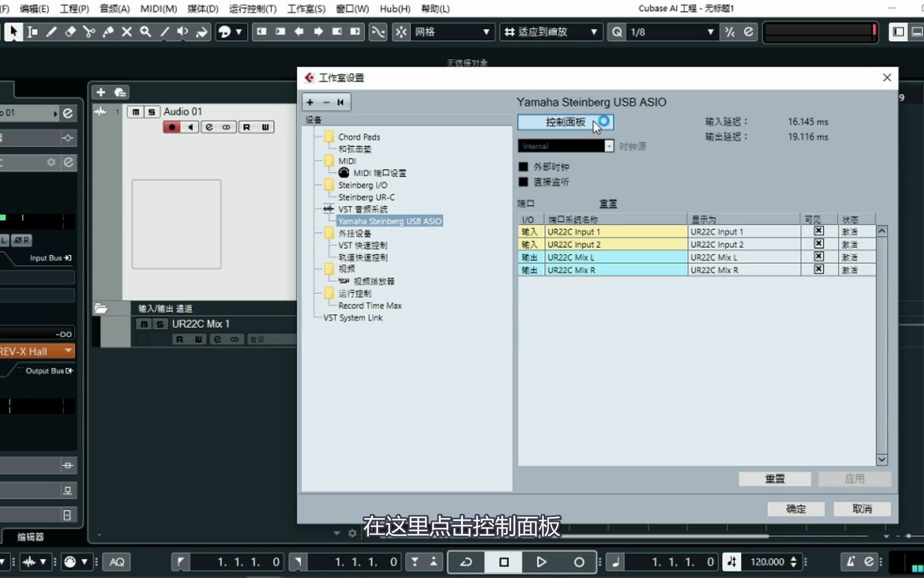Close the 工作室设置 dialog

(887, 78)
